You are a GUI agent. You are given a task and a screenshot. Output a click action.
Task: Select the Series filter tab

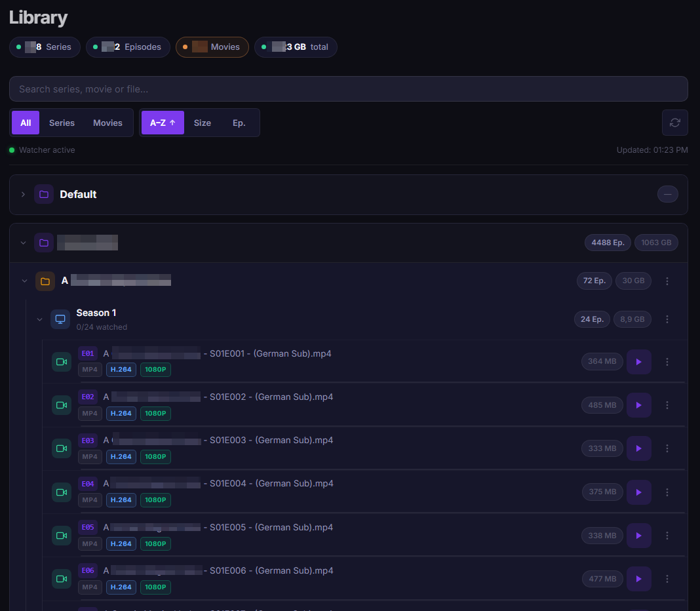(62, 123)
